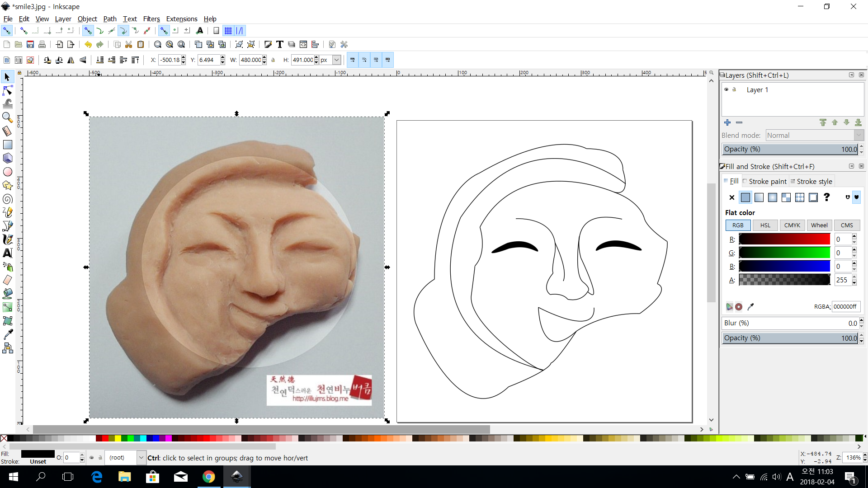
Task: Toggle grid snapping button
Action: pos(228,31)
